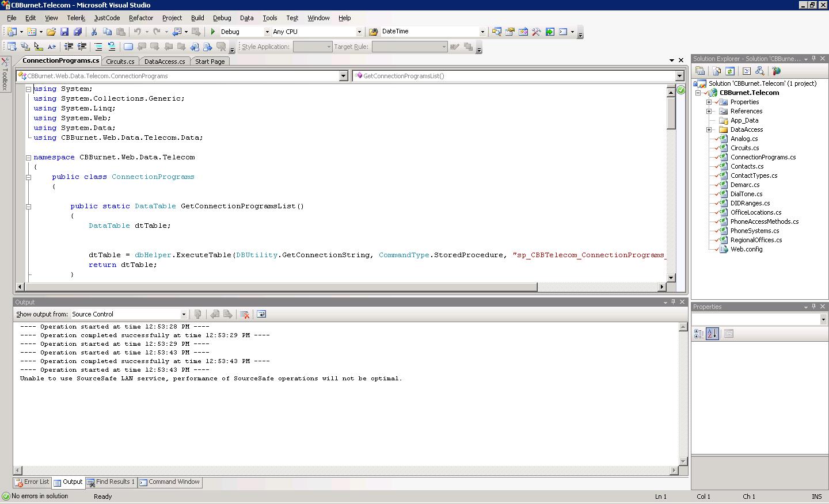Collapse the ConnectionPrograms class outline
The width and height of the screenshot is (829, 504).
point(28,177)
